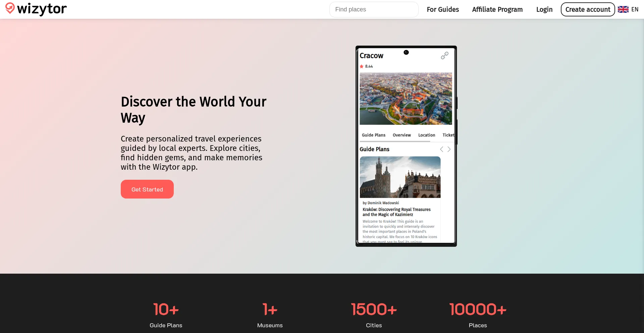Open Kraków: Discovering Royal Treasures guide title

(x=396, y=212)
